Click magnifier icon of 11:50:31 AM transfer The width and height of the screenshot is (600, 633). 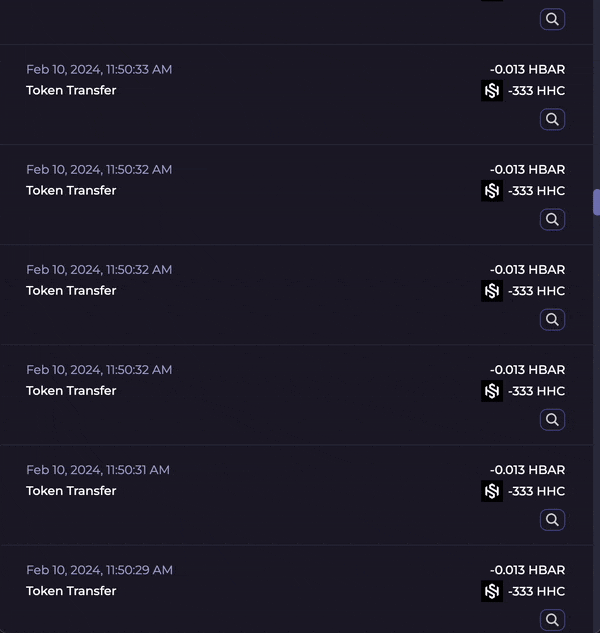tap(552, 520)
